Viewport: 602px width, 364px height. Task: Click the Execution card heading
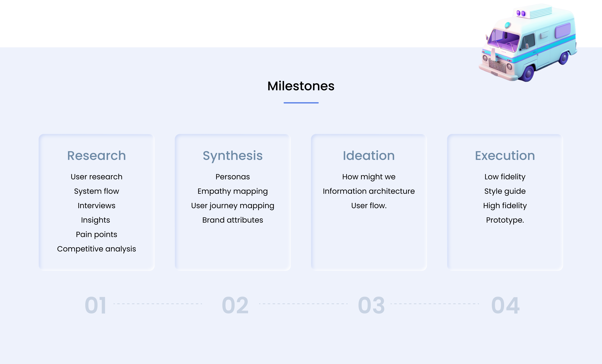click(x=505, y=156)
